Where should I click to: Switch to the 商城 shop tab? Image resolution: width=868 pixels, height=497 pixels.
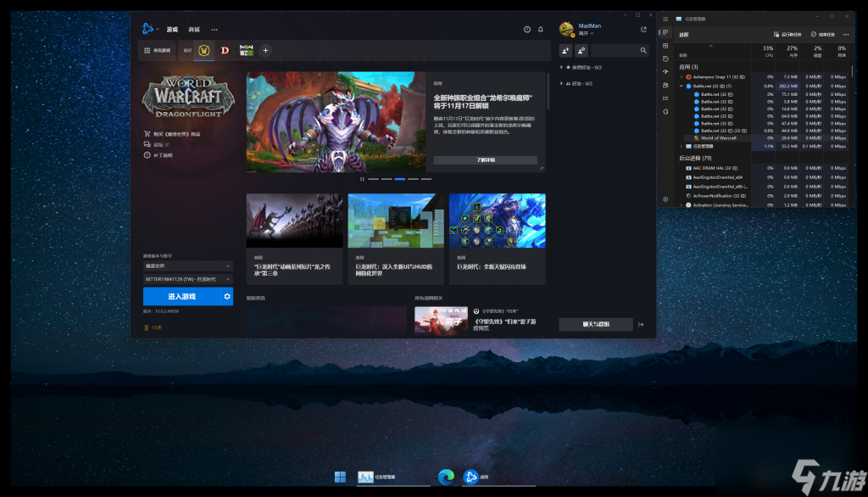[x=194, y=30]
